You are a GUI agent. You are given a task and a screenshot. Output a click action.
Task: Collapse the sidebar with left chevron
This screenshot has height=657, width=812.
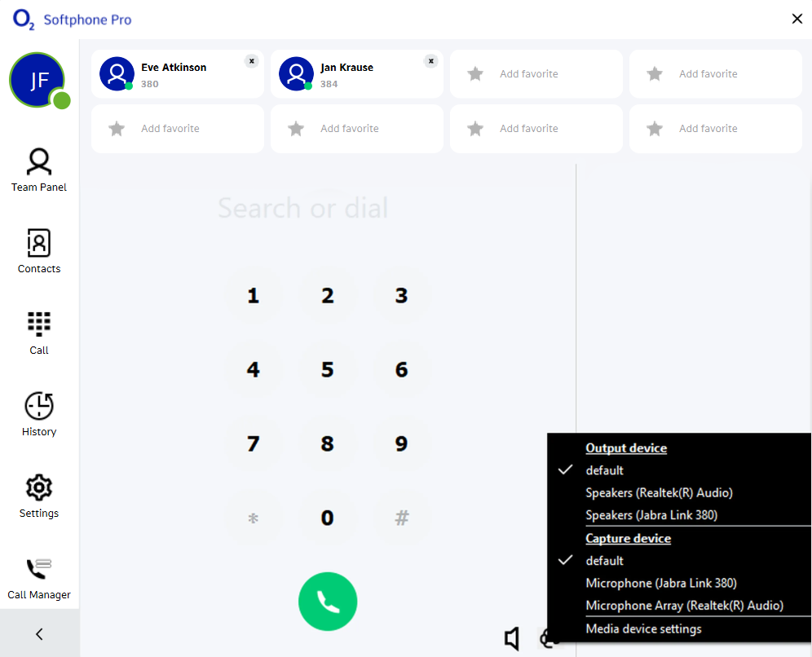point(39,633)
